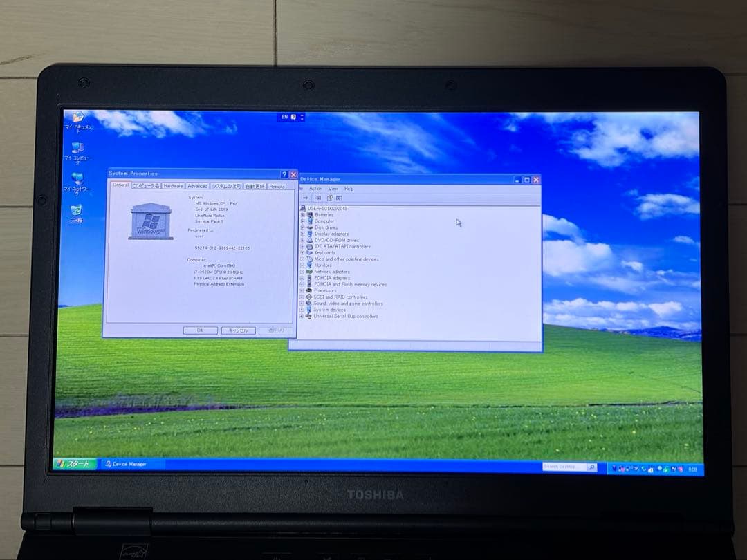Open the Advanced tab in System Properties
Viewport: 747px width, 560px height.
point(196,186)
